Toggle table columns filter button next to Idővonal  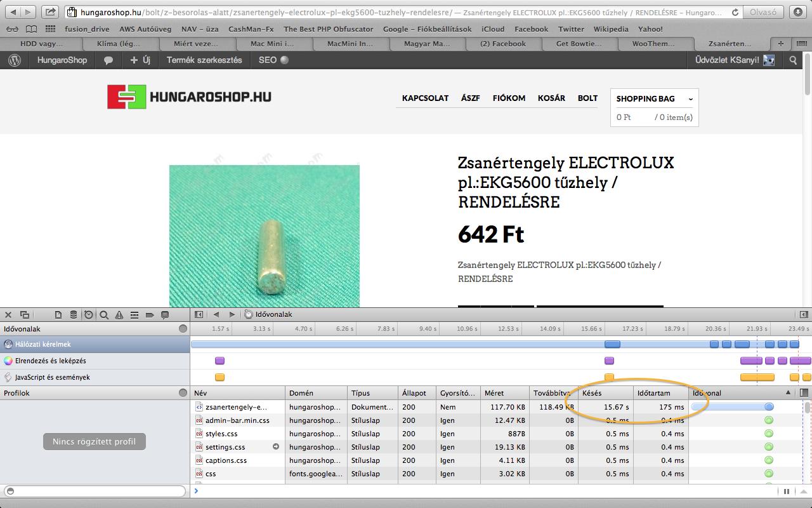pos(804,393)
